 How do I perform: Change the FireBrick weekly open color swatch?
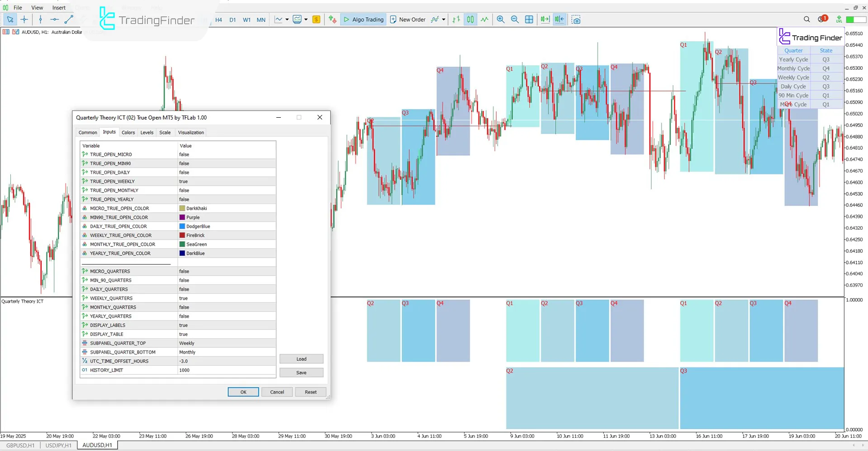181,235
